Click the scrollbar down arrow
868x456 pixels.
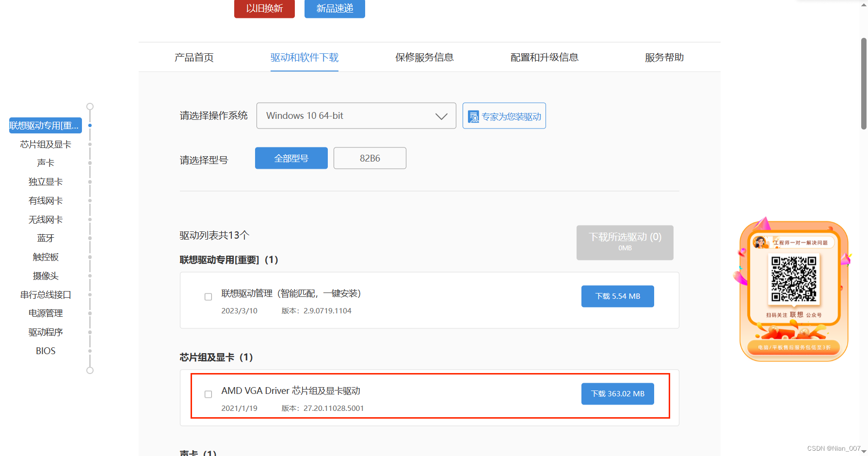point(864,451)
